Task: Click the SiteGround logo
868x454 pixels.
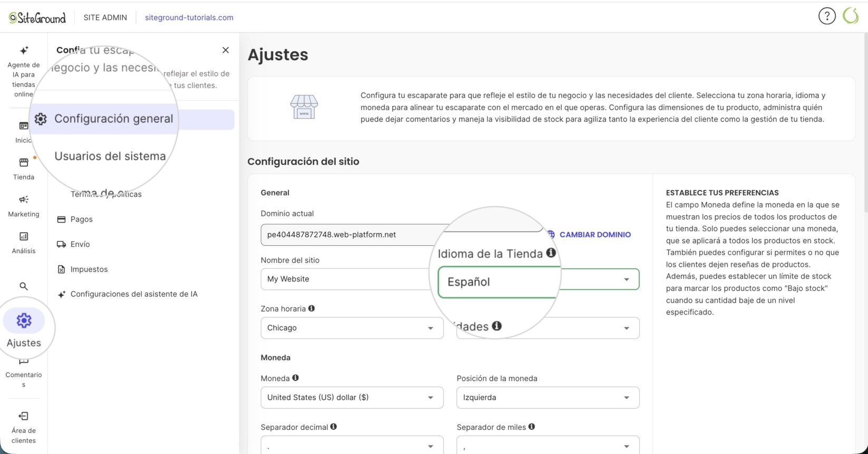Action: coord(37,17)
